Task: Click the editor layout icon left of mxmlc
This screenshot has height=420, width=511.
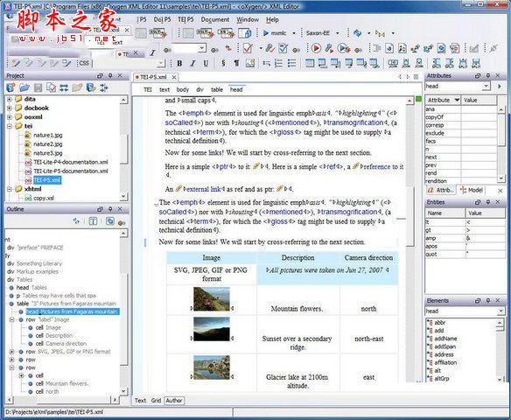Action: [244, 33]
